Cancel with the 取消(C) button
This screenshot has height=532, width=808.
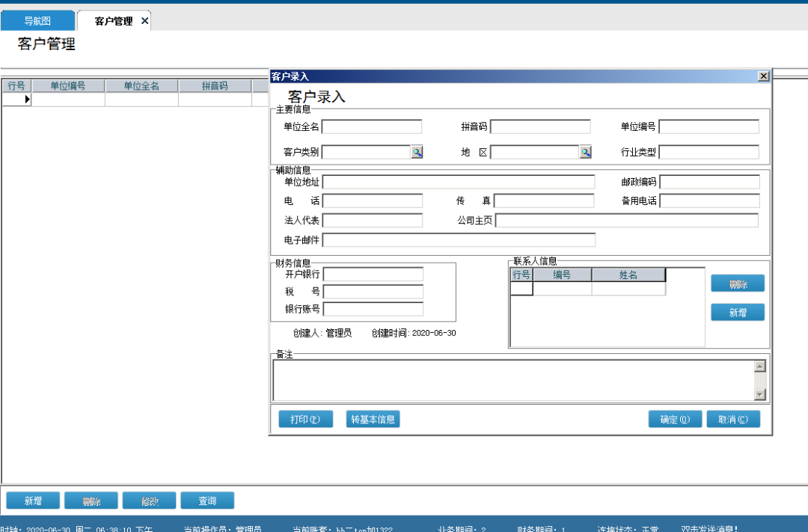point(733,419)
